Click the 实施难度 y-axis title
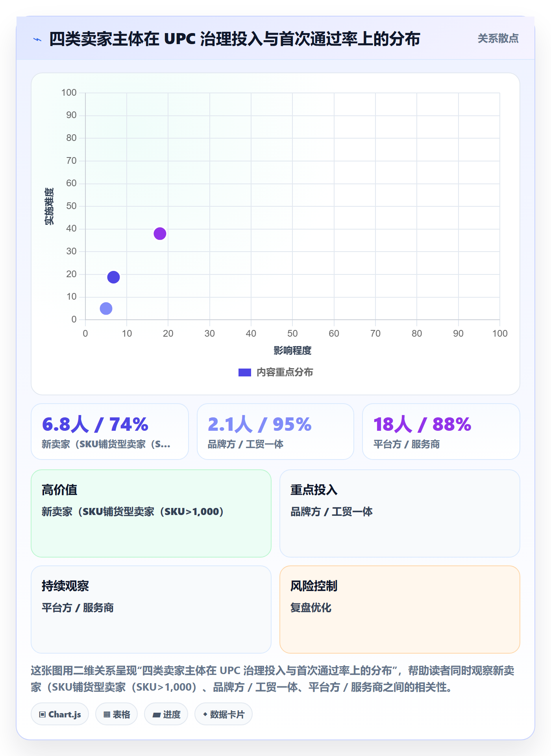 pyautogui.click(x=49, y=206)
